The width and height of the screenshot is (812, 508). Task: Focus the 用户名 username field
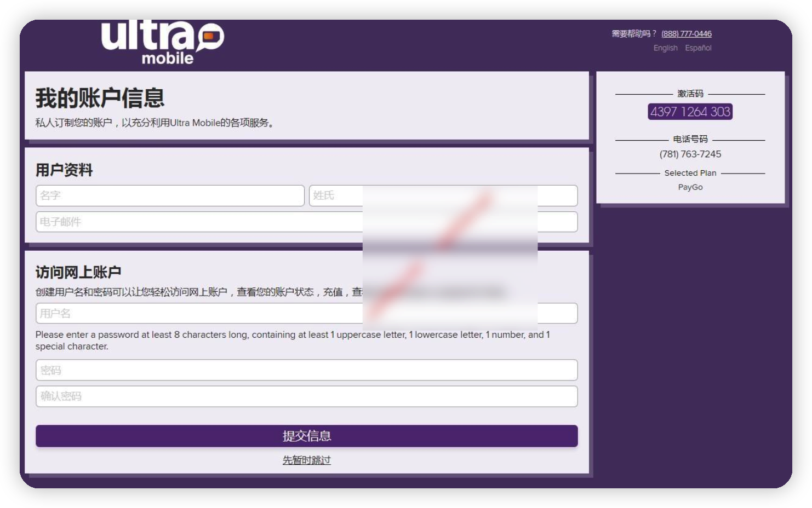307,313
